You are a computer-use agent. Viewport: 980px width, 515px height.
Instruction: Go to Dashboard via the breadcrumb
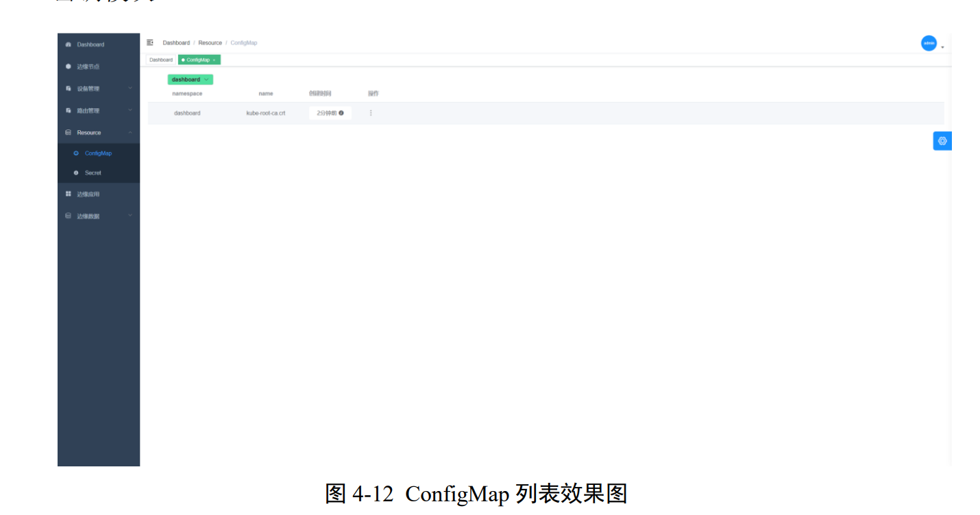click(x=176, y=43)
